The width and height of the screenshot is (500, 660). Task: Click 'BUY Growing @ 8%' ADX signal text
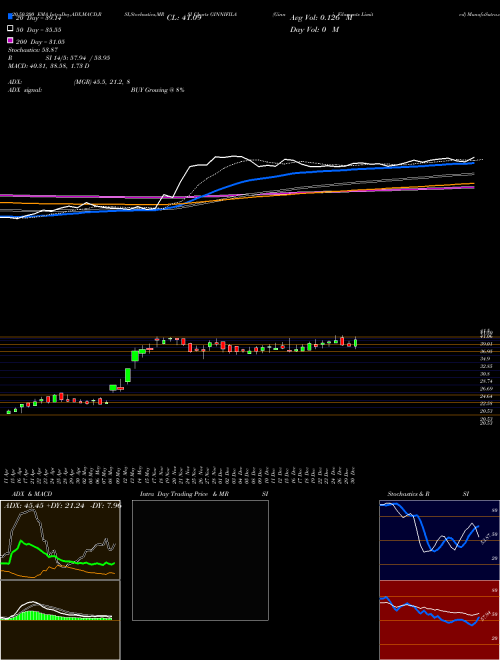[157, 90]
